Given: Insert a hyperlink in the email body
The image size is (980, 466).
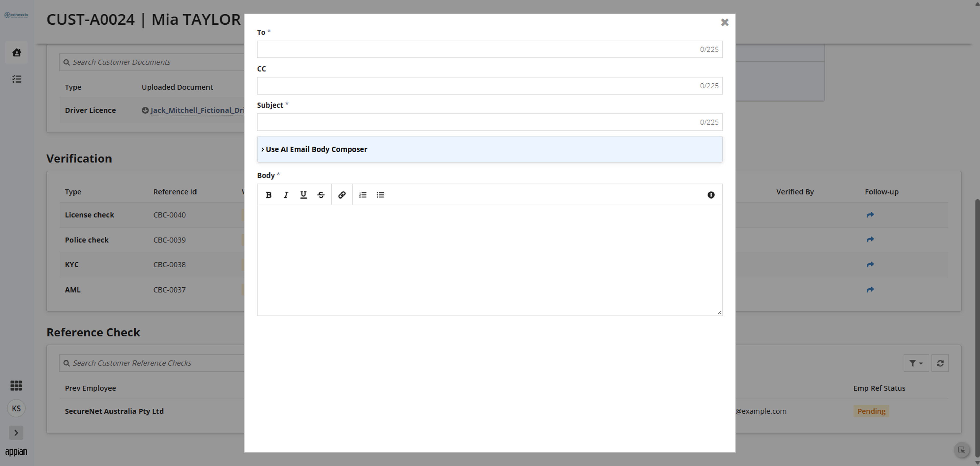Looking at the screenshot, I should pyautogui.click(x=342, y=195).
